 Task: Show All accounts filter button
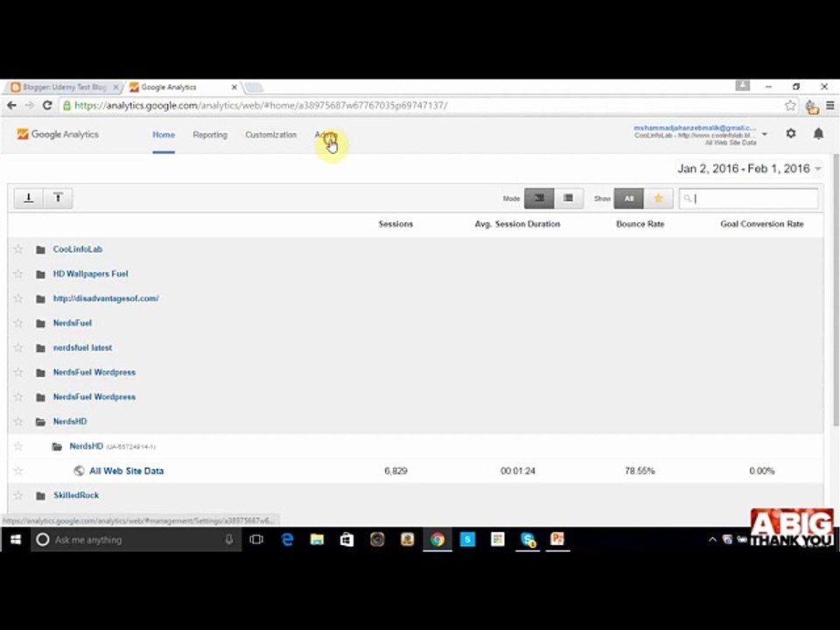tap(628, 199)
